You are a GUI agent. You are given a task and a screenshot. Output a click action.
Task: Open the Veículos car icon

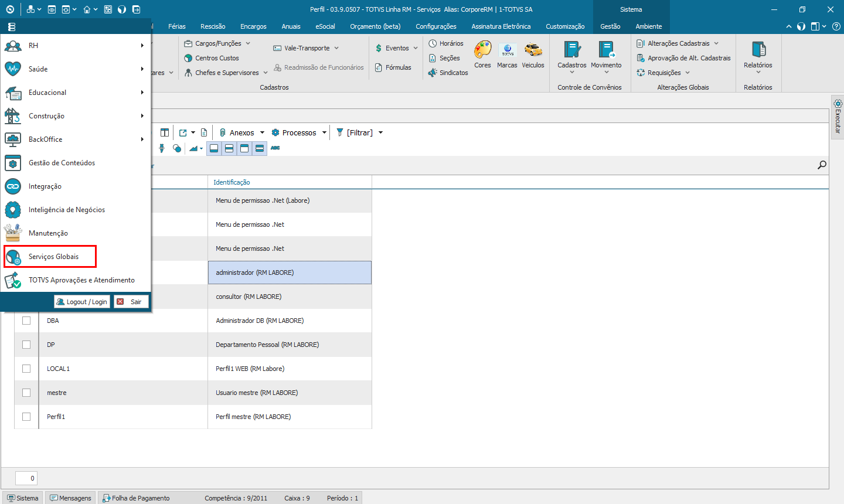[x=533, y=50]
